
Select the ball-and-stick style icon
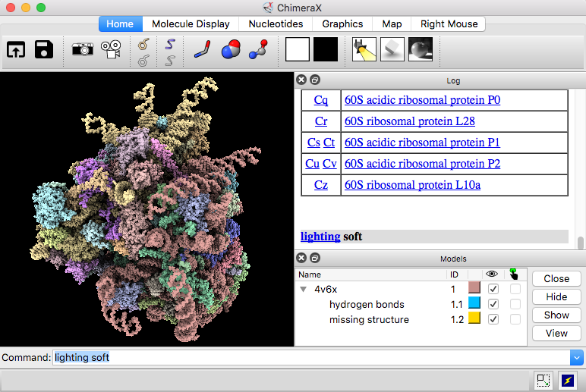coord(258,49)
